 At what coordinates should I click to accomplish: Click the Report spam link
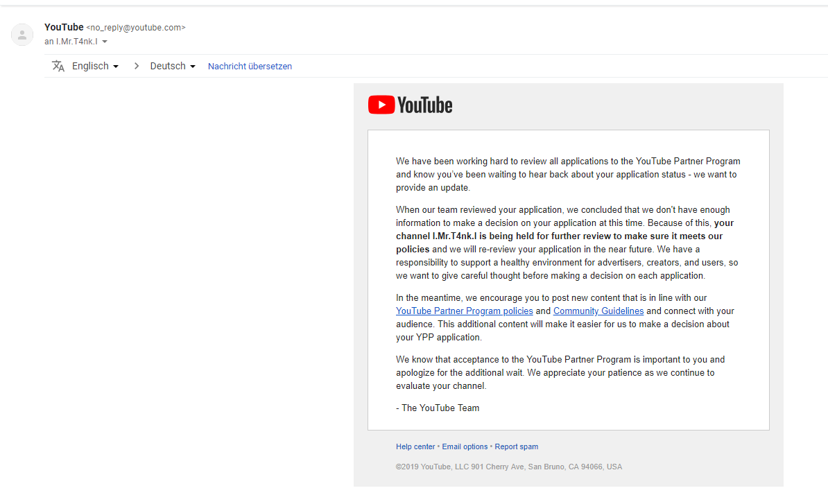[x=517, y=446]
